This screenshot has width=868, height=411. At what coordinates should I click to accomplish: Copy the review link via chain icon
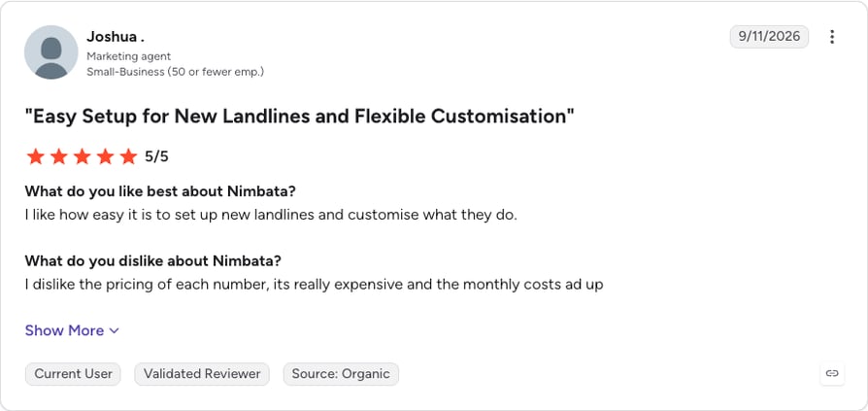(832, 373)
